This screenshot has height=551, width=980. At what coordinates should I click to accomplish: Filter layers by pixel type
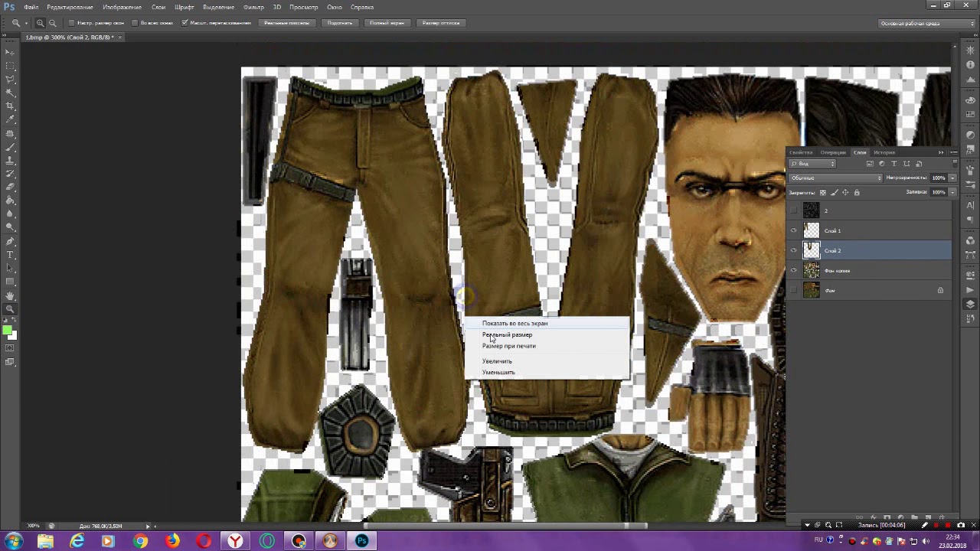click(870, 164)
